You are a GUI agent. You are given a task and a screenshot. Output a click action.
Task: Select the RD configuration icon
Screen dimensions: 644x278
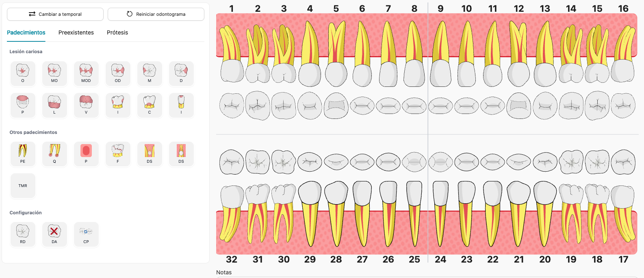click(23, 234)
